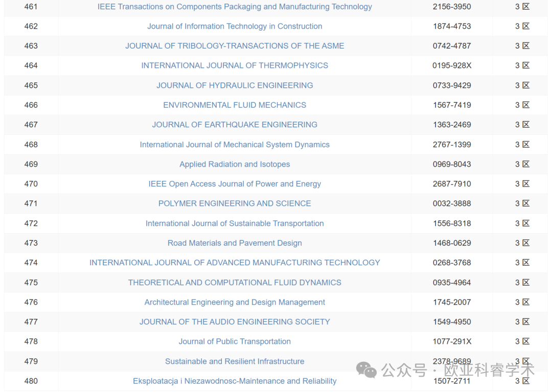Image resolution: width=552 pixels, height=392 pixels.
Task: Open IEEE Open Access Journal of Power and Energy
Action: (x=235, y=184)
